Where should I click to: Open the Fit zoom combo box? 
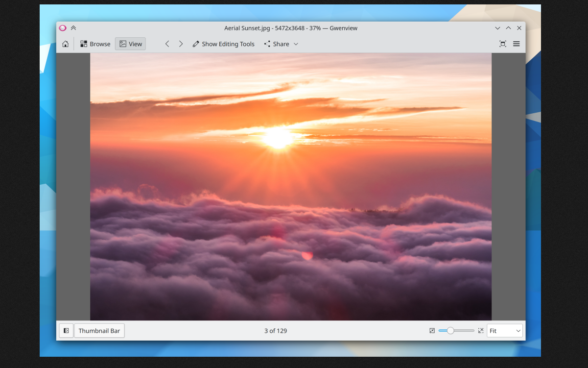(505, 331)
